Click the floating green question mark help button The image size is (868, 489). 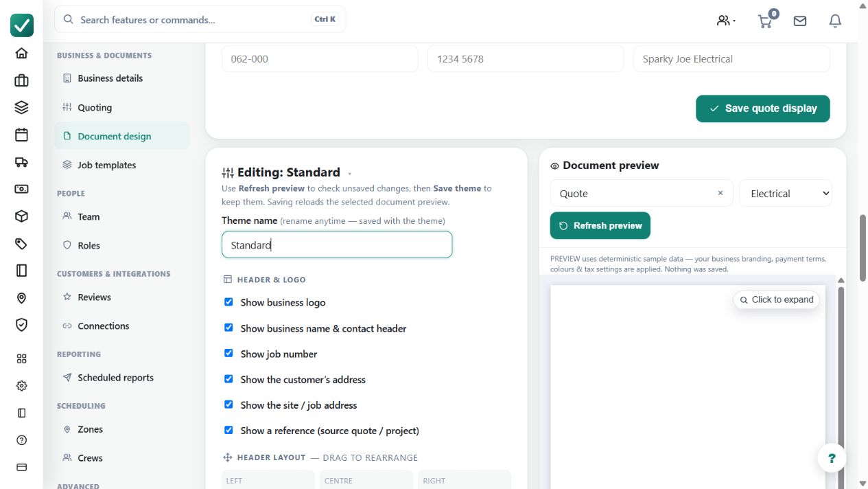coord(832,458)
